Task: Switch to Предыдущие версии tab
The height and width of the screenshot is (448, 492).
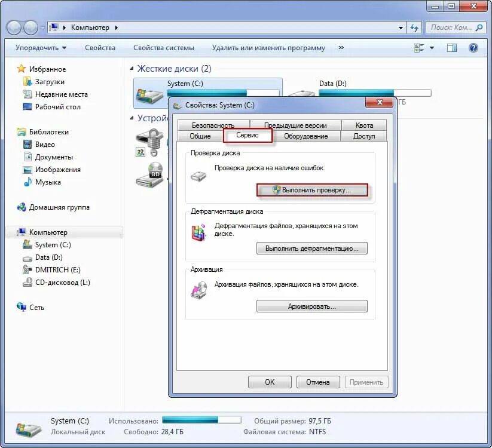Action: 295,125
